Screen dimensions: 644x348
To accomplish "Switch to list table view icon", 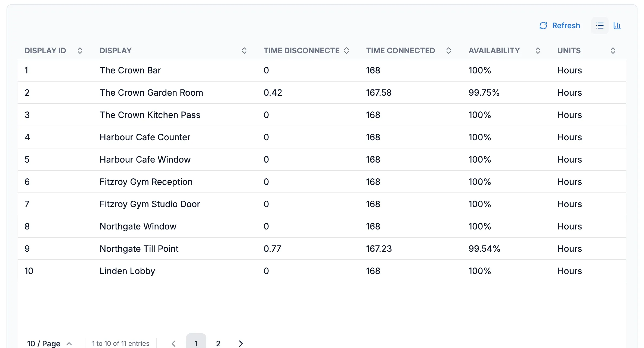I will pyautogui.click(x=600, y=26).
